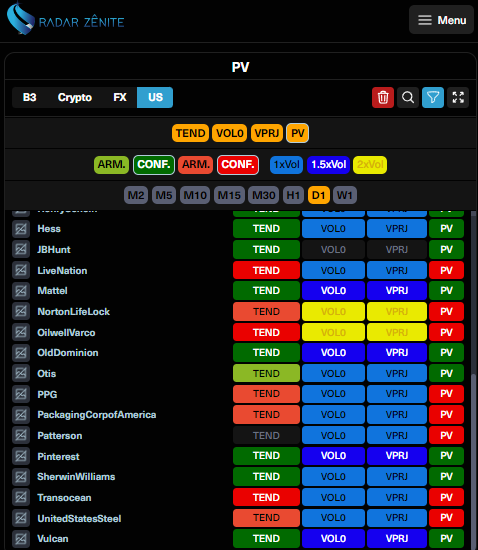Image resolution: width=478 pixels, height=550 pixels.
Task: Click Patterson's dark TEND cell
Action: coord(267,435)
